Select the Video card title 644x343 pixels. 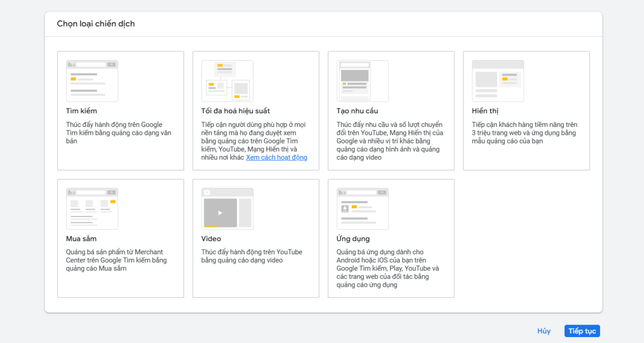[211, 239]
